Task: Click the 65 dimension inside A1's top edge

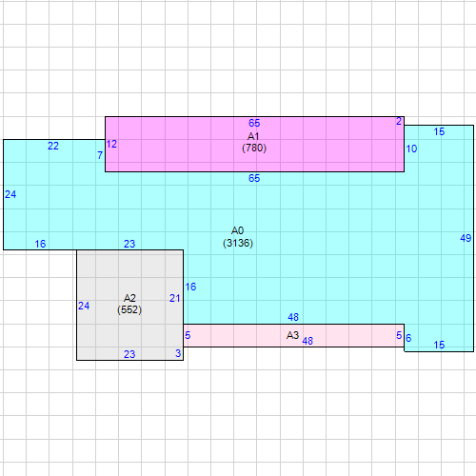Action: pyautogui.click(x=254, y=123)
